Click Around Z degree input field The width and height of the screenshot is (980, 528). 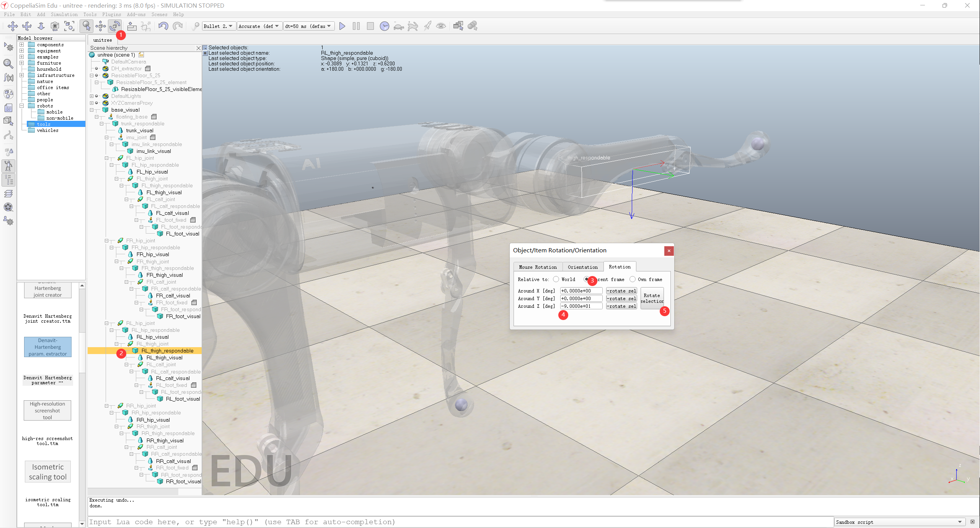(x=581, y=306)
